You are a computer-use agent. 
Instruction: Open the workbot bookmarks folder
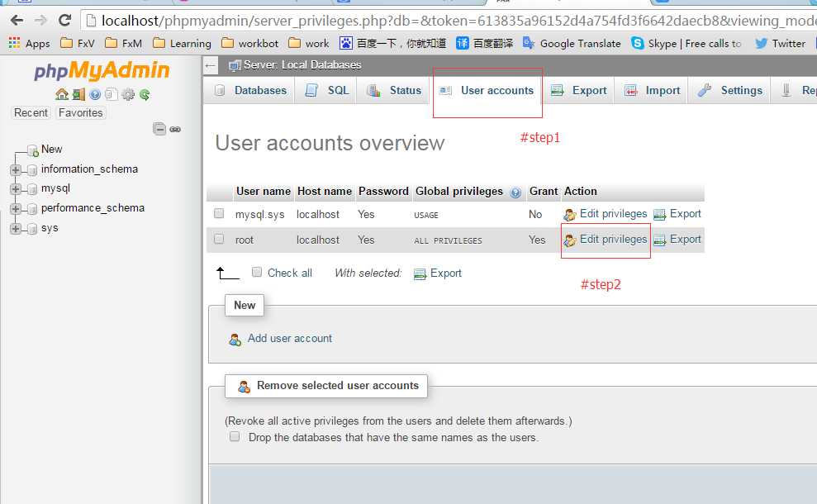pyautogui.click(x=249, y=43)
